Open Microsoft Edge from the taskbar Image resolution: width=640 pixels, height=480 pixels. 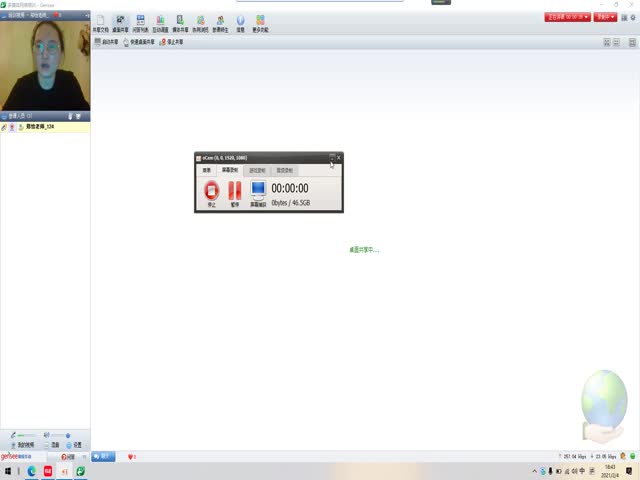(32, 471)
